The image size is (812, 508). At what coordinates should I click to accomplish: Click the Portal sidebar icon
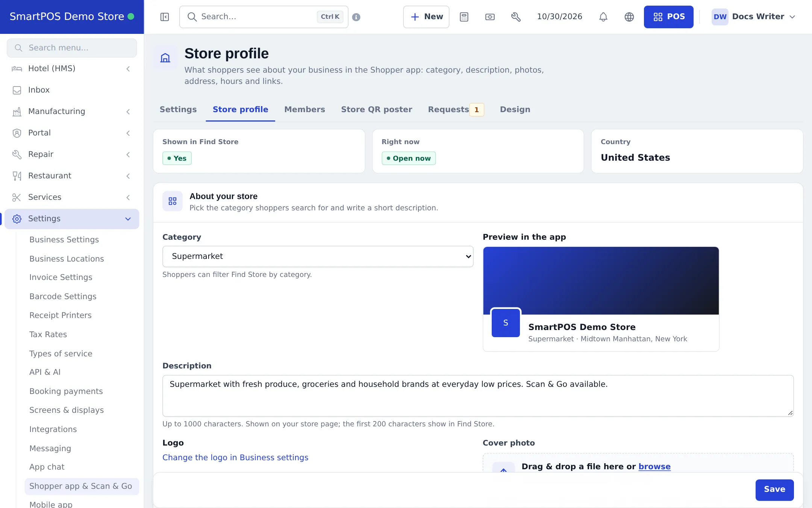pyautogui.click(x=17, y=133)
